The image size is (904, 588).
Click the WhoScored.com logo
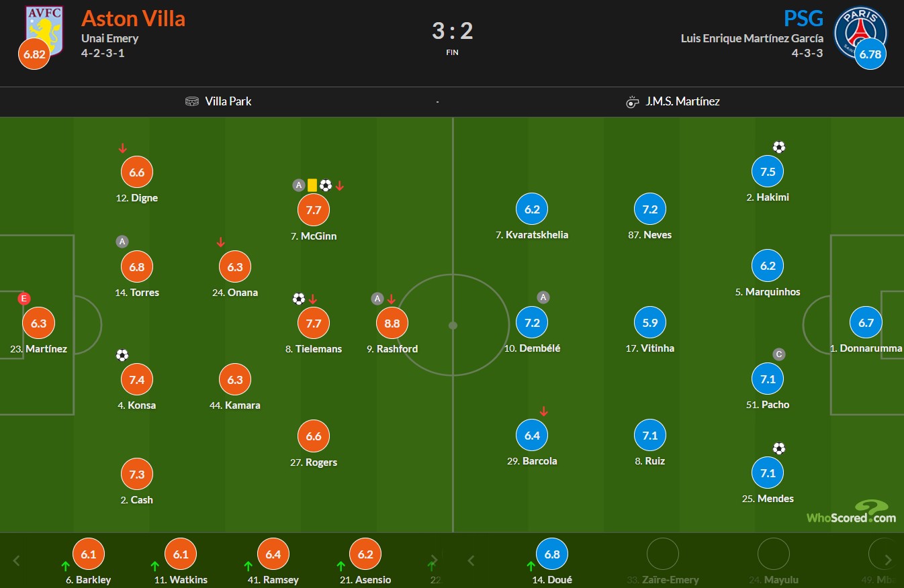point(851,511)
